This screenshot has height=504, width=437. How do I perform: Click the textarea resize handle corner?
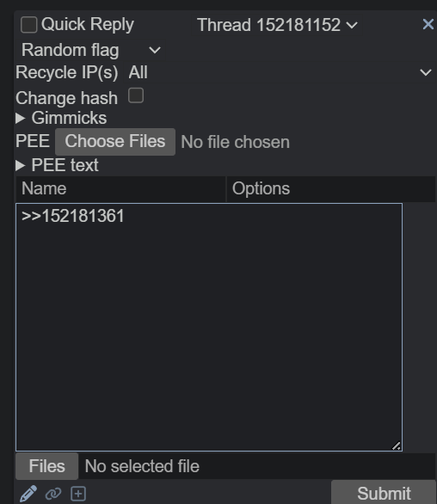point(397,446)
